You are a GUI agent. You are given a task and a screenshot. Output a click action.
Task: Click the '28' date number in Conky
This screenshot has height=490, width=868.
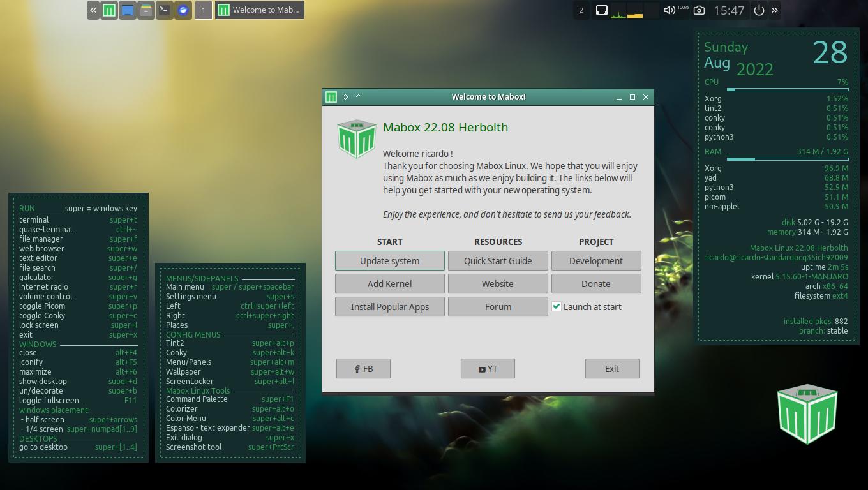click(x=830, y=52)
